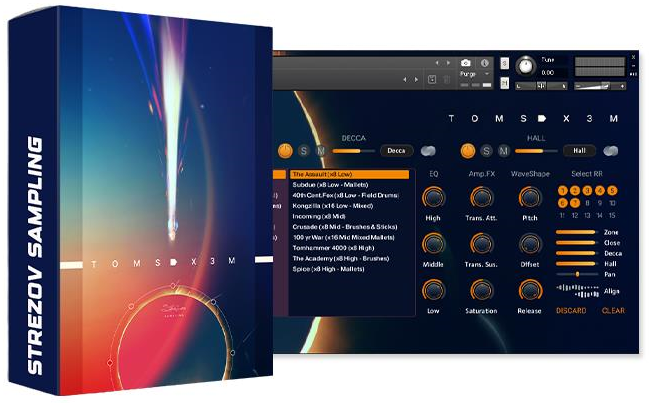
Task: Enable round robin 12
Action: click(x=575, y=216)
